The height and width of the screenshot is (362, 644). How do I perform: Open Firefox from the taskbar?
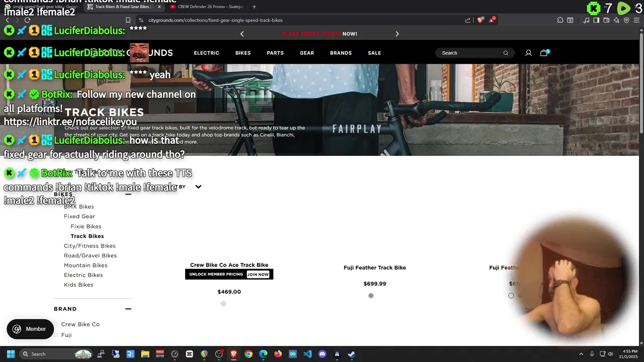click(278, 354)
